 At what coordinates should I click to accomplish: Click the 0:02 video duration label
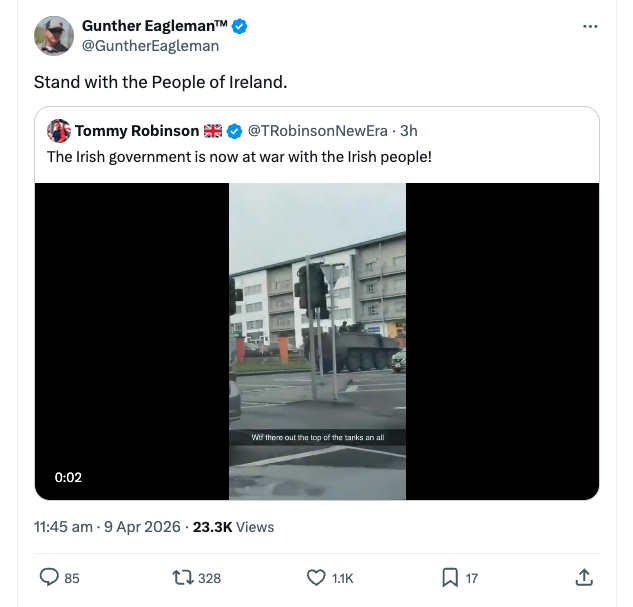coord(68,477)
